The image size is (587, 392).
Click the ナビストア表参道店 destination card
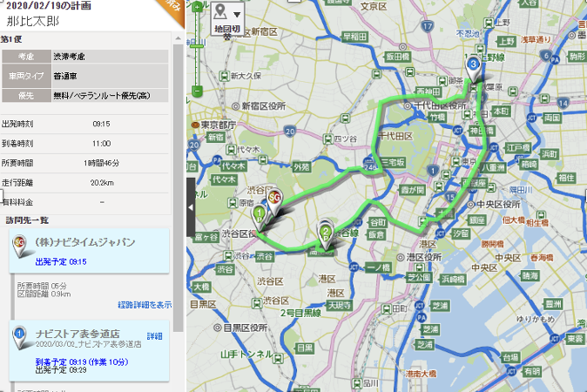tap(92, 350)
